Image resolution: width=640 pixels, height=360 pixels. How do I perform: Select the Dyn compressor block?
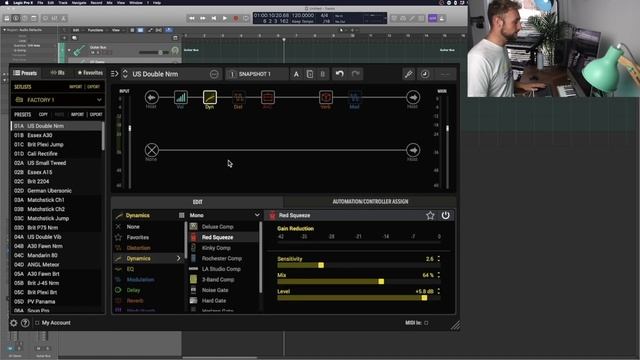pyautogui.click(x=210, y=98)
